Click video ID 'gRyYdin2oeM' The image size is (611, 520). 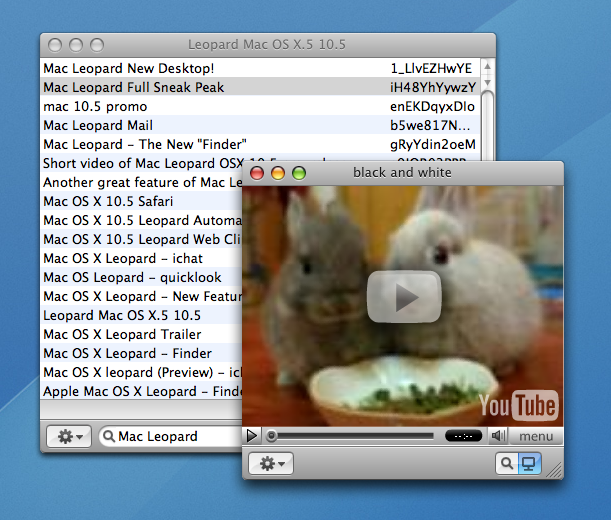click(x=433, y=144)
